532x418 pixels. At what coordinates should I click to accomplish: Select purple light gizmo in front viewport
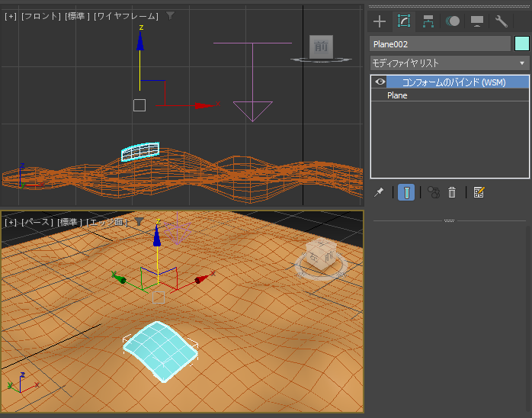(x=252, y=82)
